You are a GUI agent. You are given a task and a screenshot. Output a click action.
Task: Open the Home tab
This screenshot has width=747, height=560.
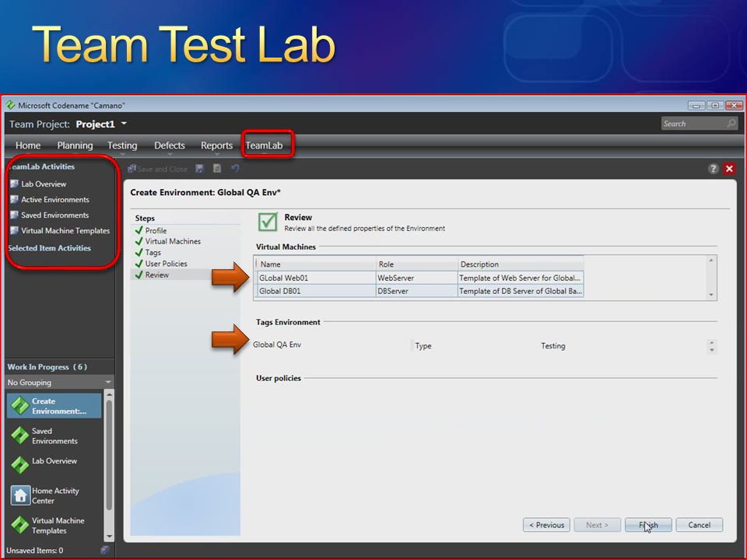click(28, 145)
